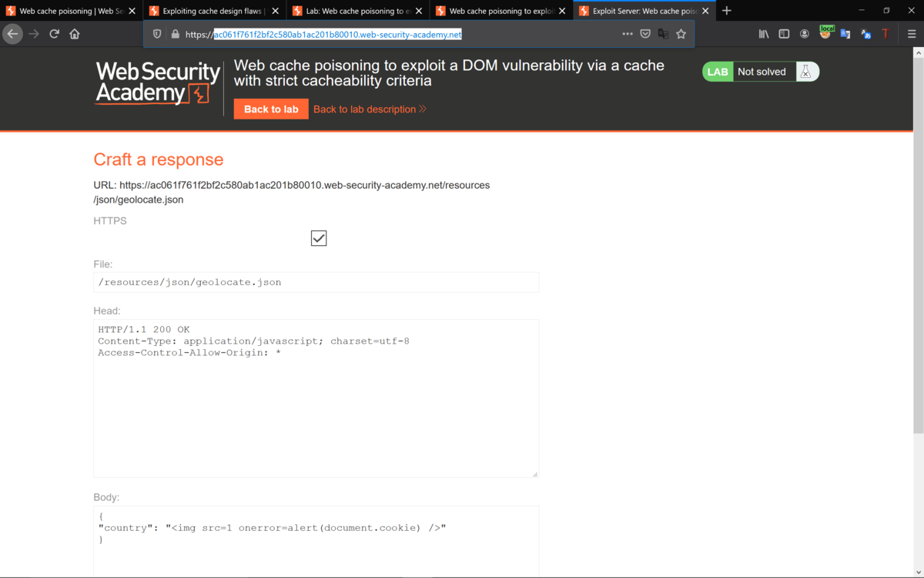Close the Exploit Server tab

pyautogui.click(x=705, y=11)
